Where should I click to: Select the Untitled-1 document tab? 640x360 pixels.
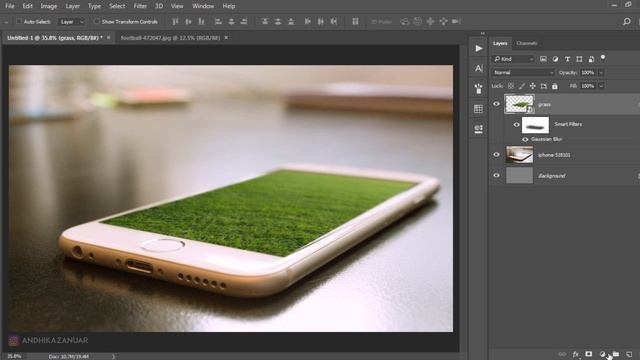click(55, 38)
